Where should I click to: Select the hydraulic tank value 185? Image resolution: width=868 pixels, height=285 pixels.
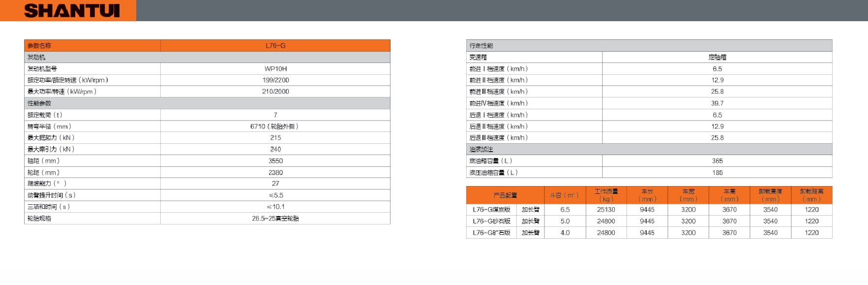pyautogui.click(x=718, y=173)
